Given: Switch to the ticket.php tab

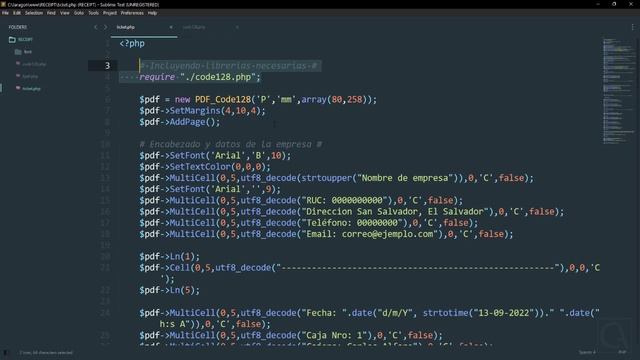Looking at the screenshot, I should 126,27.
